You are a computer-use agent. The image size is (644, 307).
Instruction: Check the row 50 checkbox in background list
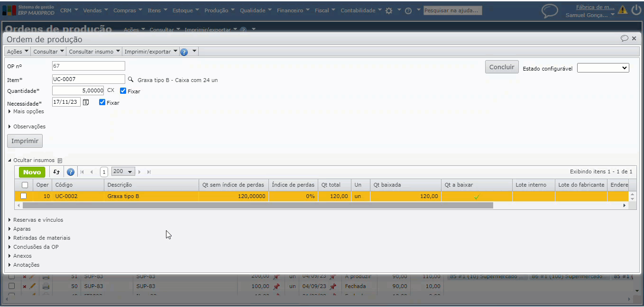pos(12,286)
